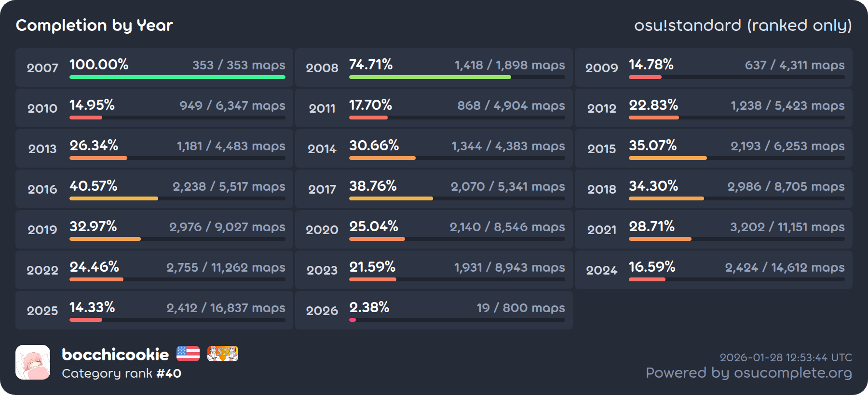Open the osucomplete.org powered-by link
Screen dimensions: 868x395
tap(748, 372)
